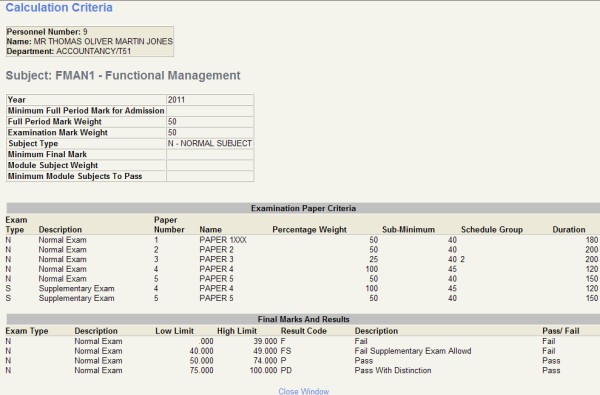Viewport: 600px width, 395px height.
Task: Click the N - NORMAL SUBJECT value
Action: pos(210,144)
